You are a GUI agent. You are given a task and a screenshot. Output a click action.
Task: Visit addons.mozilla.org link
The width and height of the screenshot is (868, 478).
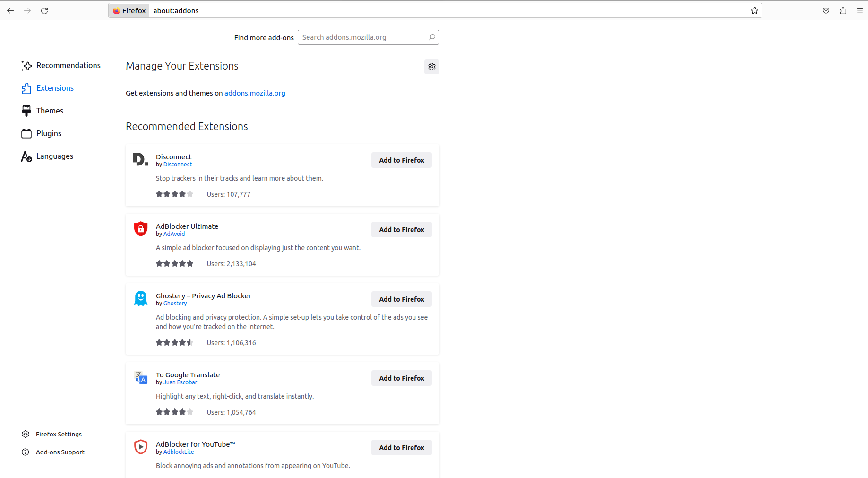click(x=254, y=93)
